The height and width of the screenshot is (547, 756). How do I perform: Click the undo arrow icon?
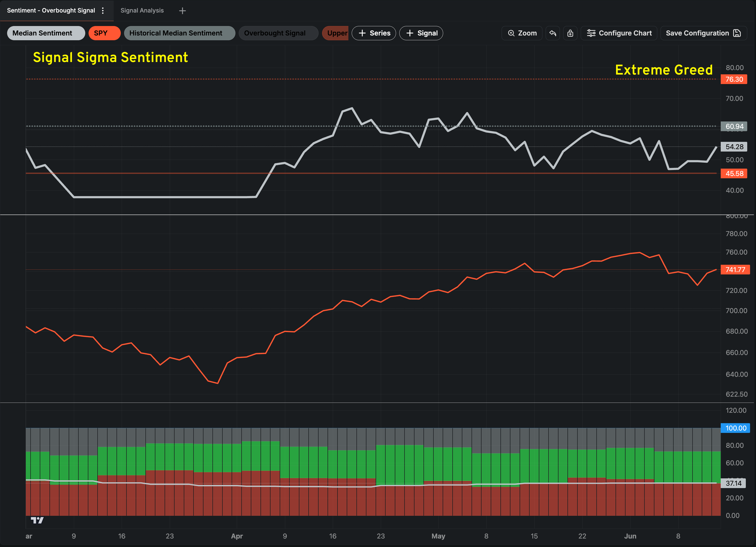coord(553,33)
